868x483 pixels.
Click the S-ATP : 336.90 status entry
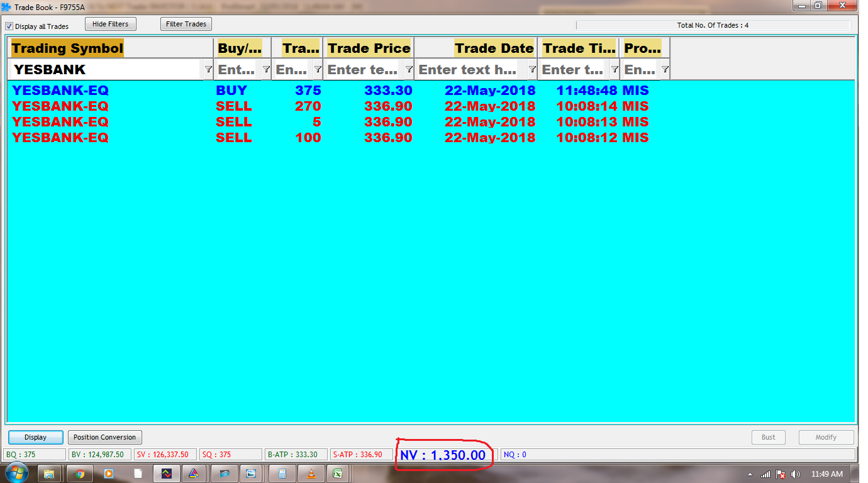click(x=361, y=455)
